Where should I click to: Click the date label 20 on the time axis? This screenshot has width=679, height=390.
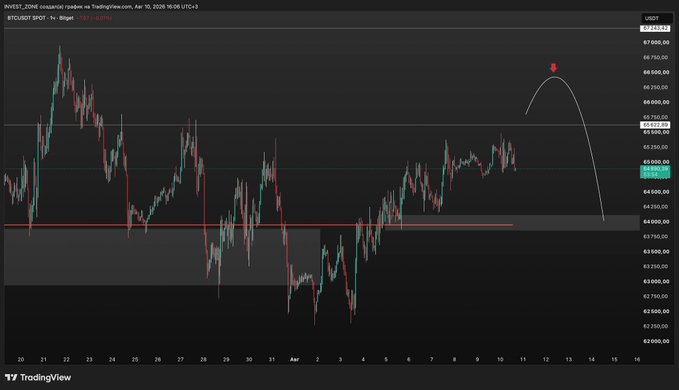(21, 359)
